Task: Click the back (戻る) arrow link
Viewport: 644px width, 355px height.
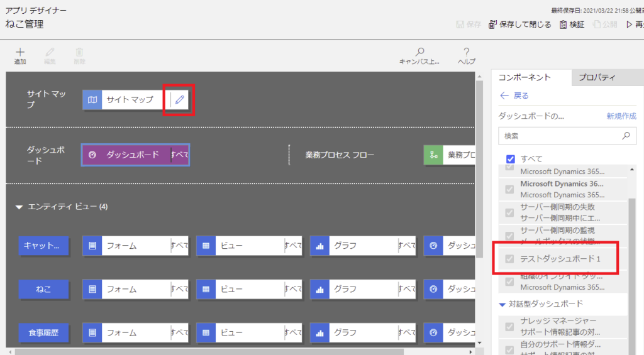Action: pos(514,96)
